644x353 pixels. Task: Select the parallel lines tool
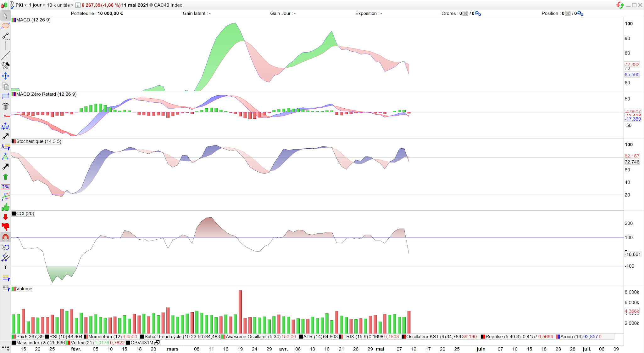[x=5, y=257]
